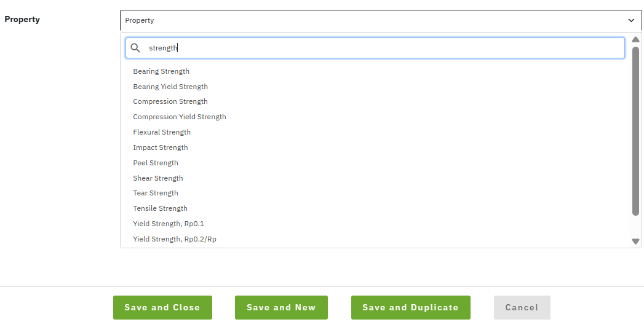Image resolution: width=644 pixels, height=322 pixels.
Task: Choose Tensile Strength property
Action: click(x=160, y=208)
